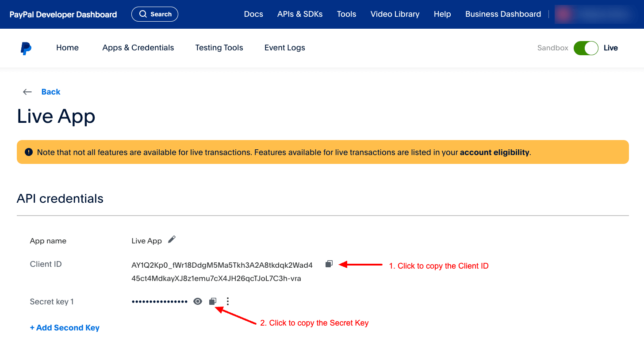Click the back arrow icon
Screen dimensions: 644x349
click(27, 92)
